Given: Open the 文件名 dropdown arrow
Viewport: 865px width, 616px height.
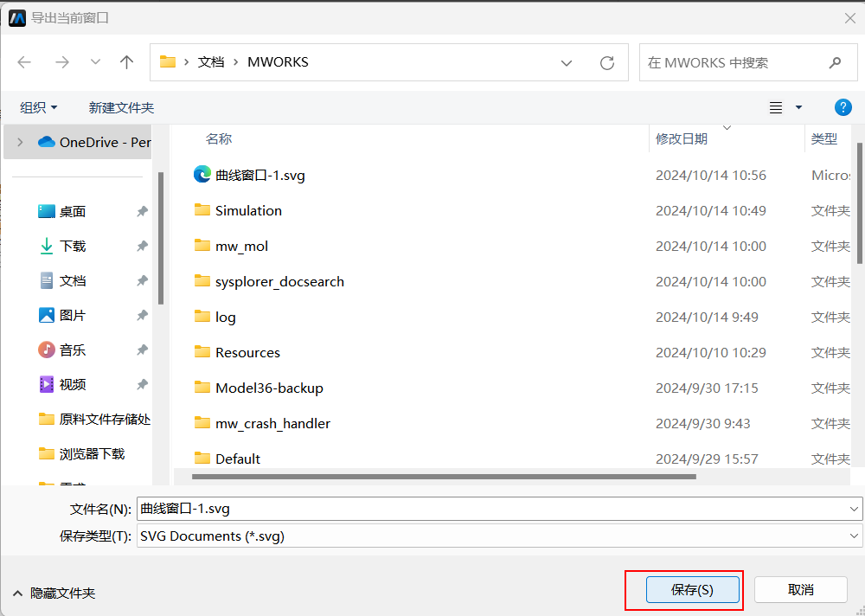Looking at the screenshot, I should click(x=854, y=509).
